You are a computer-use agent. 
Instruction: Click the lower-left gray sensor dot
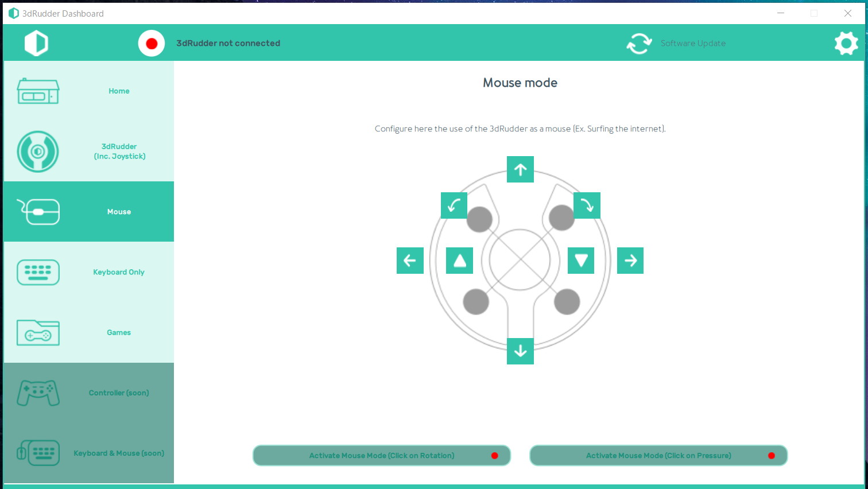point(476,302)
